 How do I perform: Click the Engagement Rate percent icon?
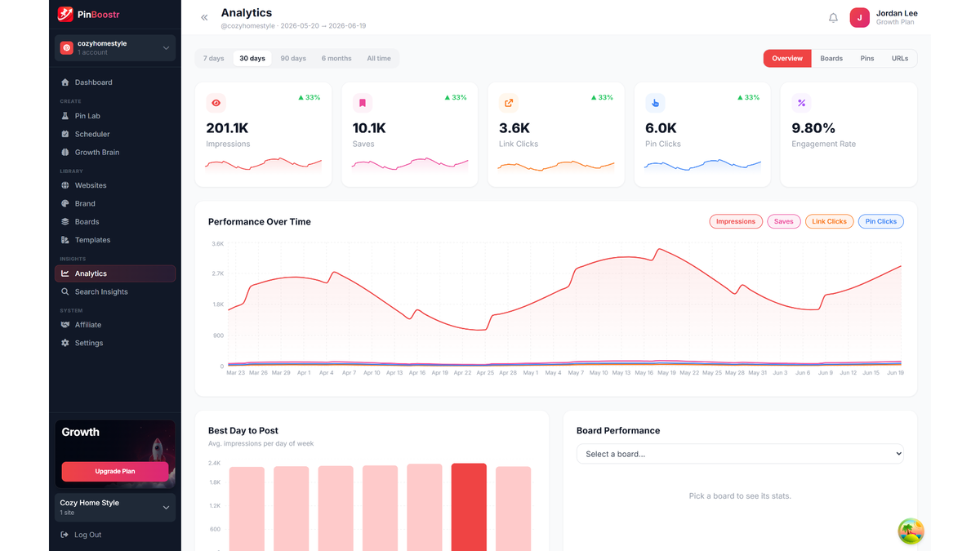pyautogui.click(x=802, y=104)
